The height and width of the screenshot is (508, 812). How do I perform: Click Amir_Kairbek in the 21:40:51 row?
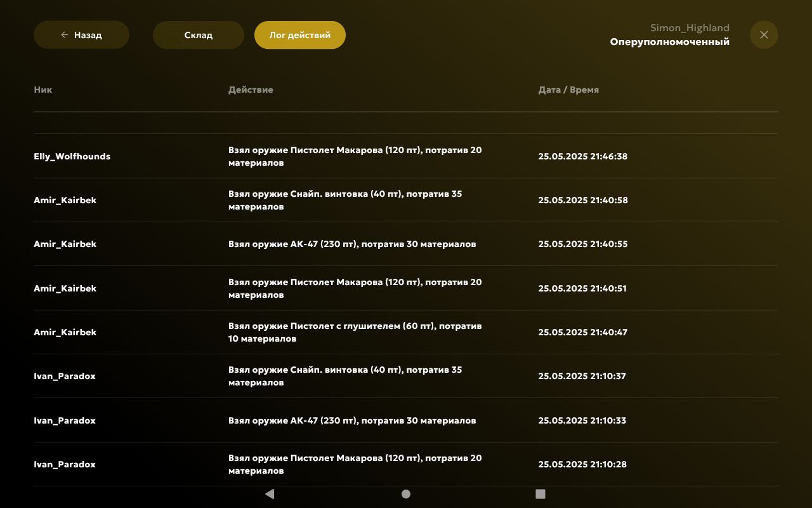(65, 288)
